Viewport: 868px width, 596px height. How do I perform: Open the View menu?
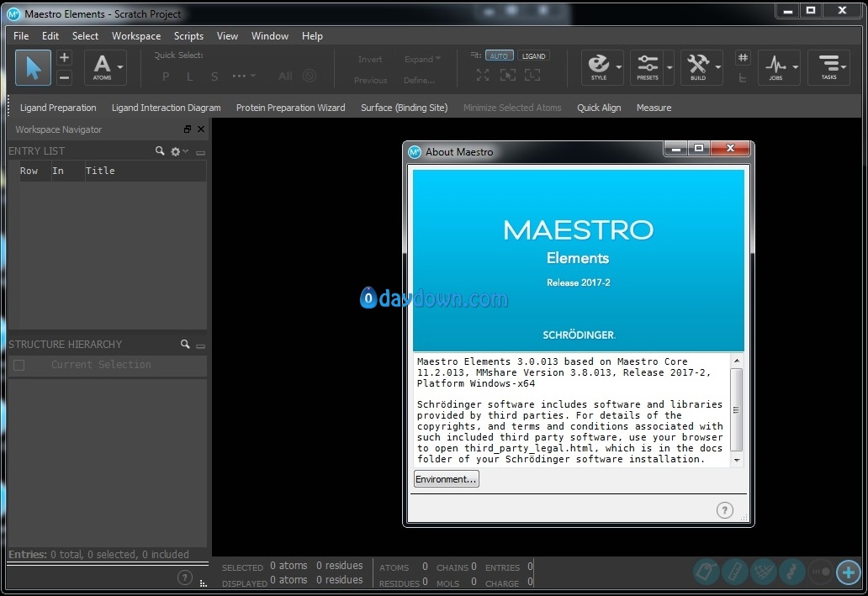pyautogui.click(x=227, y=36)
